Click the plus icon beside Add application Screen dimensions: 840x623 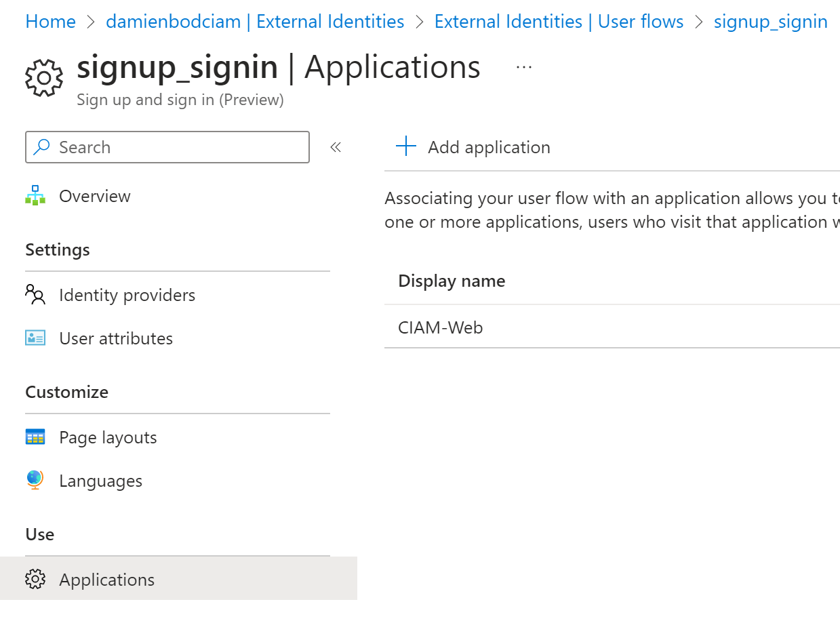tap(405, 147)
